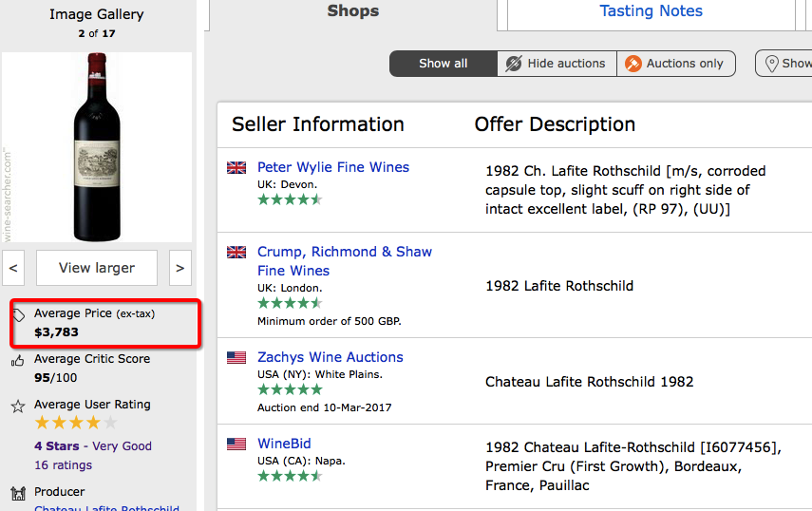Image resolution: width=812 pixels, height=511 pixels.
Task: Click the Average User Rating star icon
Action: (18, 407)
